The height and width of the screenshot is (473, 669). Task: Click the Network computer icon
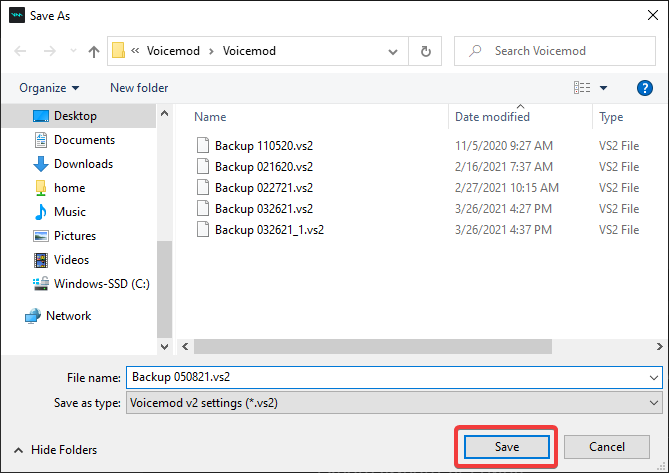(33, 316)
